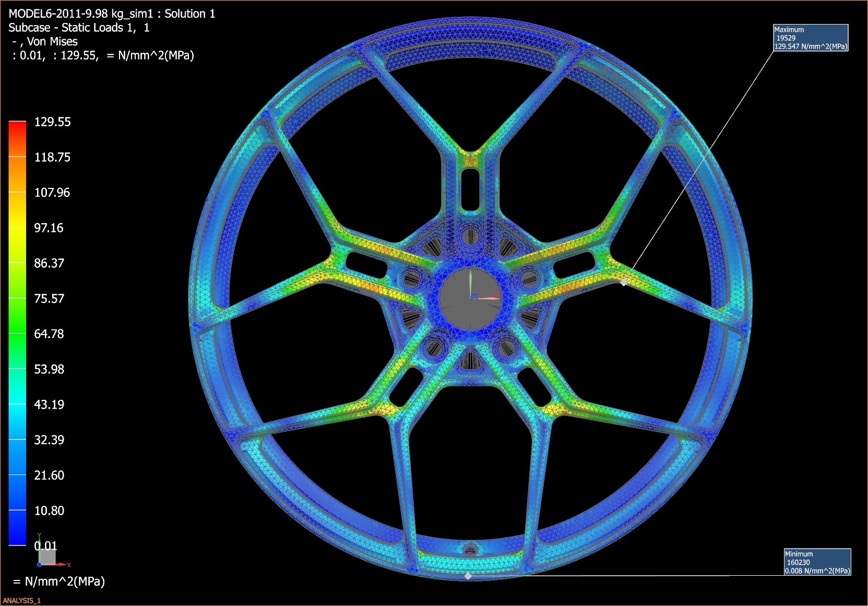Screen dimensions: 868x606
Task: Click the blue origin sphere of the orientation triad
Action: 40,565
